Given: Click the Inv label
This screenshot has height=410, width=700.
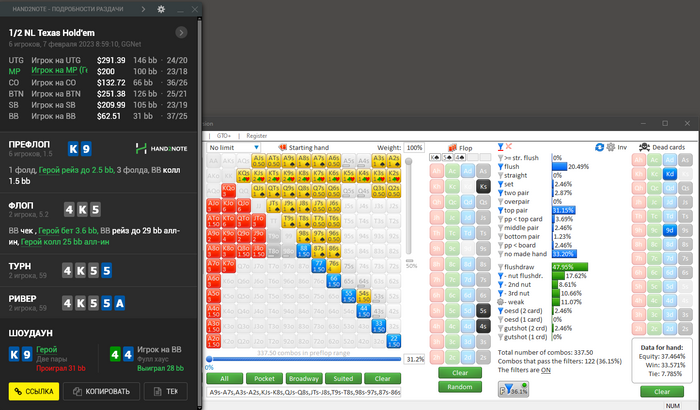Looking at the screenshot, I should click(x=622, y=147).
